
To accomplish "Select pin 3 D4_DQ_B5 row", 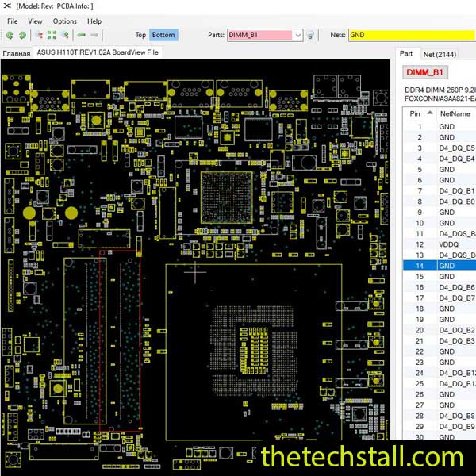I will (440, 148).
